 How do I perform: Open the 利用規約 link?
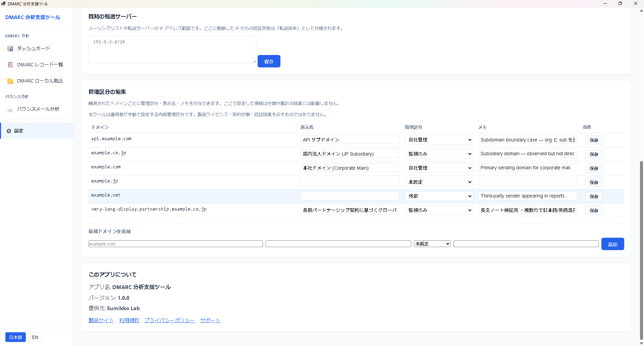pyautogui.click(x=129, y=321)
